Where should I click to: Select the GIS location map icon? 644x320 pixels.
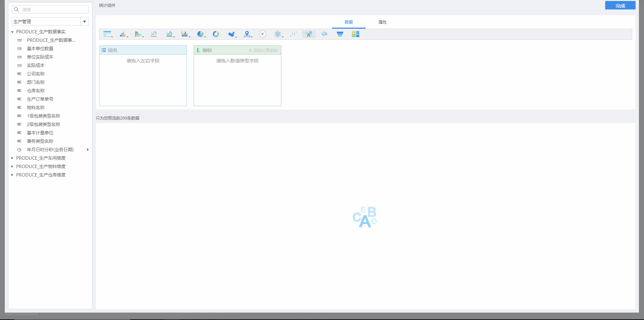click(x=247, y=34)
